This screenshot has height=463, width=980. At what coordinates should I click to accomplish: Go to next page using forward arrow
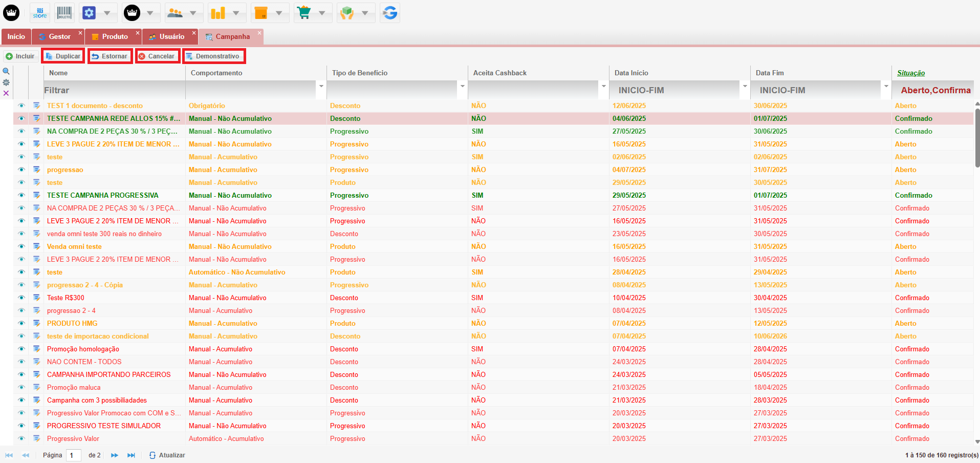click(x=115, y=455)
